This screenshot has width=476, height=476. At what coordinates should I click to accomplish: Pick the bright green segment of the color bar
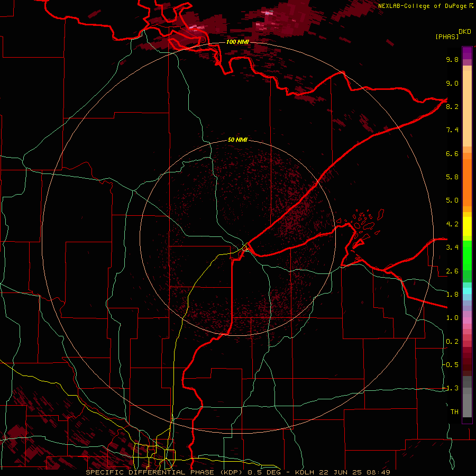click(467, 255)
